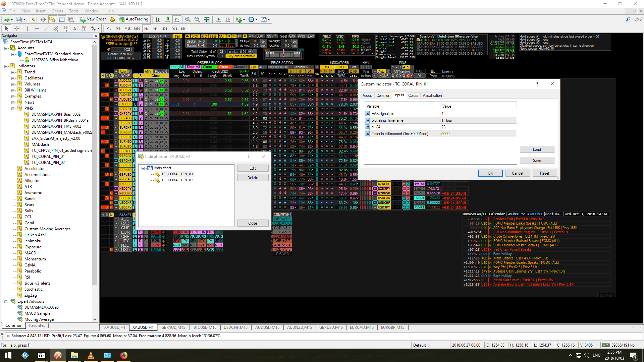
Task: Toggle sess button on dashboard
Action: 213,36
